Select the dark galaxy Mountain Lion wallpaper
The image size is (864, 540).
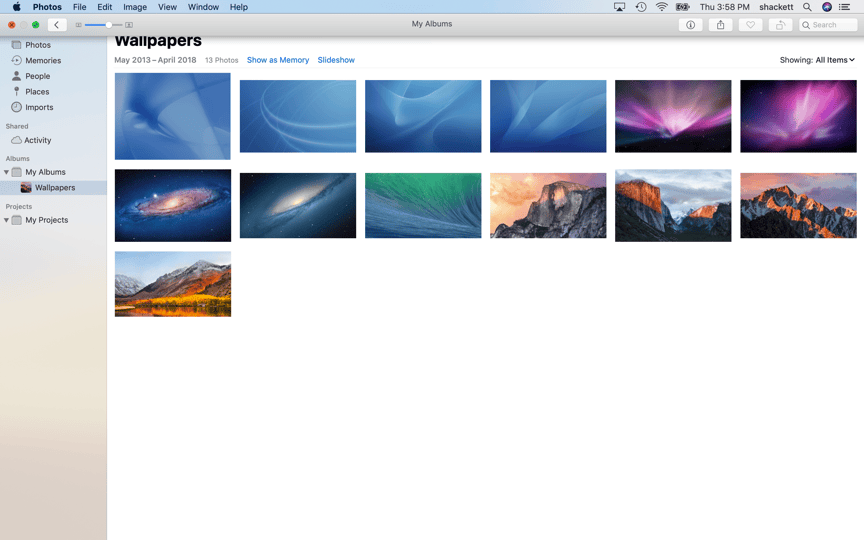coord(298,206)
